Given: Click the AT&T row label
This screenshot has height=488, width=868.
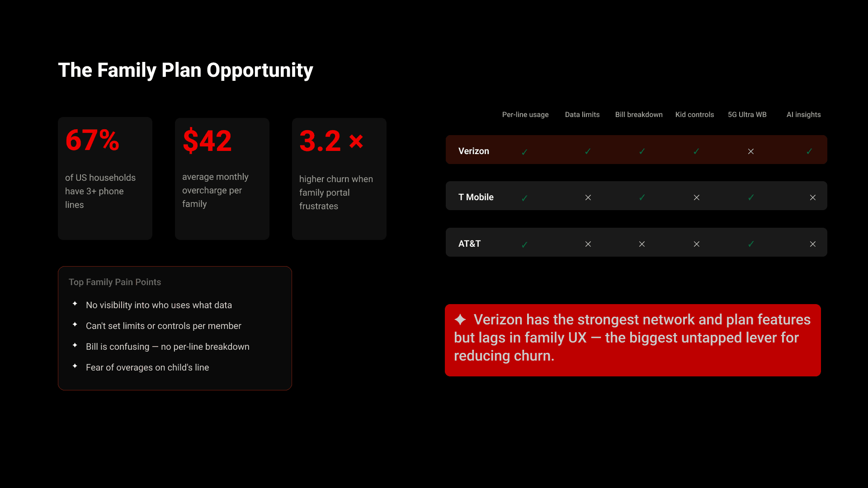Looking at the screenshot, I should tap(470, 244).
